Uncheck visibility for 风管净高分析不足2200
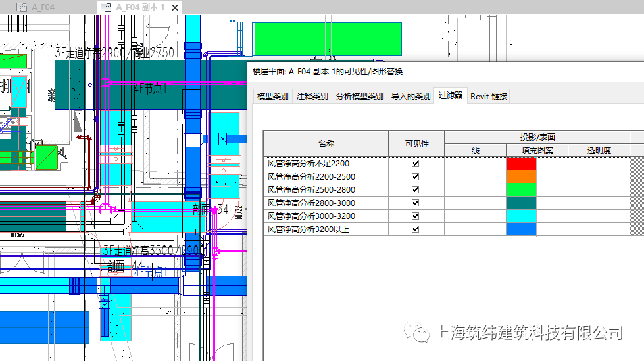The height and width of the screenshot is (361, 644). point(415,164)
